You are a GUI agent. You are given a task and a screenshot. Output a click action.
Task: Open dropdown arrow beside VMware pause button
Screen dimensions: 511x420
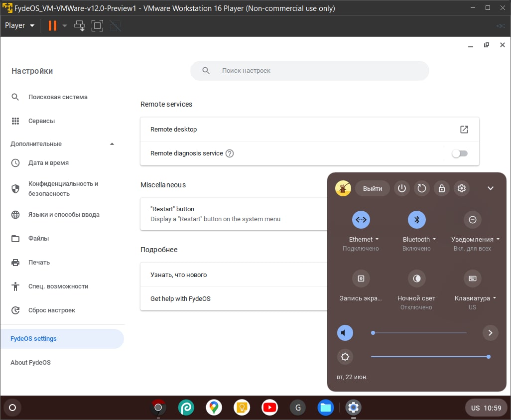click(65, 25)
